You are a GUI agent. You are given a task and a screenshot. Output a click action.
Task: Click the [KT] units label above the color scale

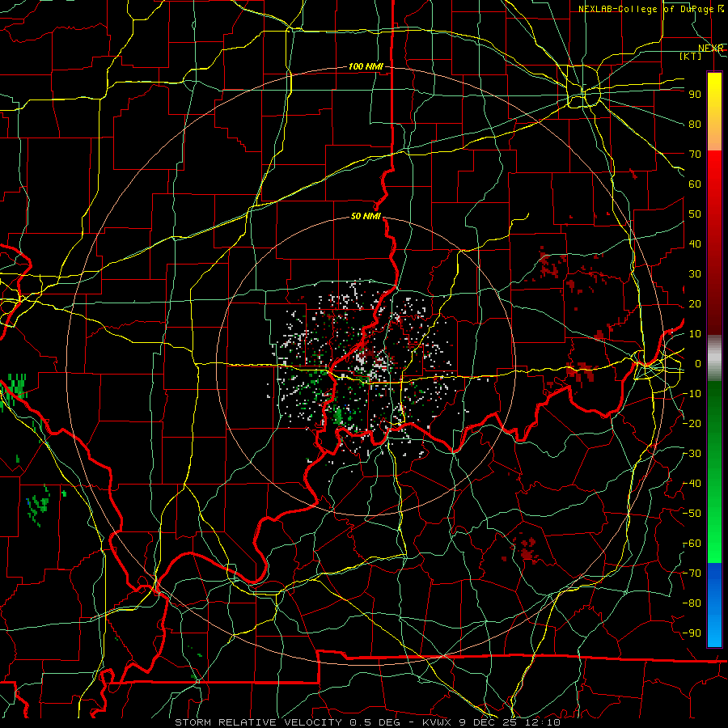click(x=691, y=56)
